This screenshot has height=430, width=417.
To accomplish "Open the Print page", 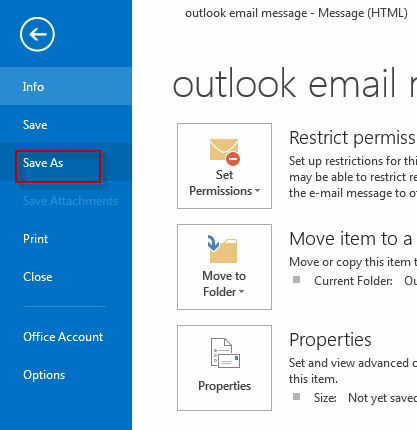I will (66, 239).
